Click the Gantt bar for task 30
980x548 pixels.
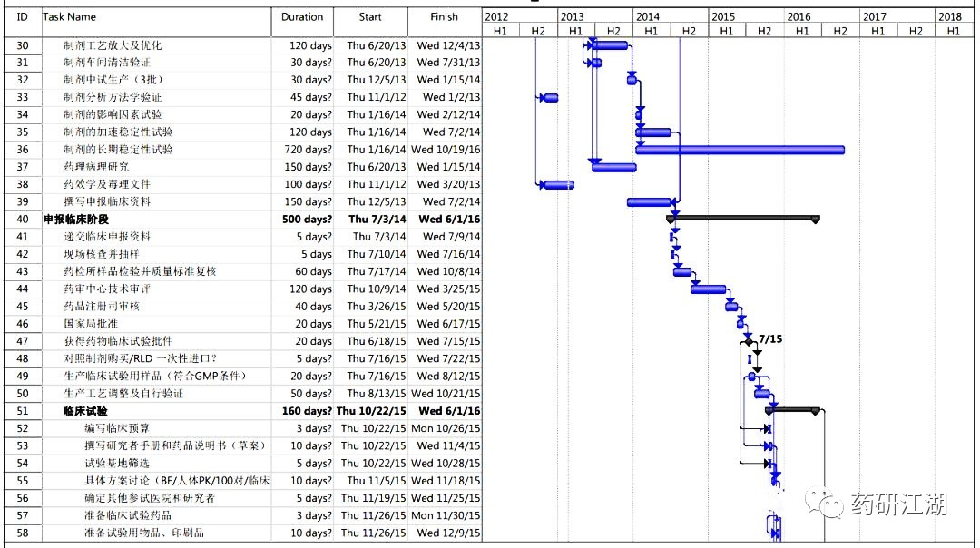coord(609,45)
